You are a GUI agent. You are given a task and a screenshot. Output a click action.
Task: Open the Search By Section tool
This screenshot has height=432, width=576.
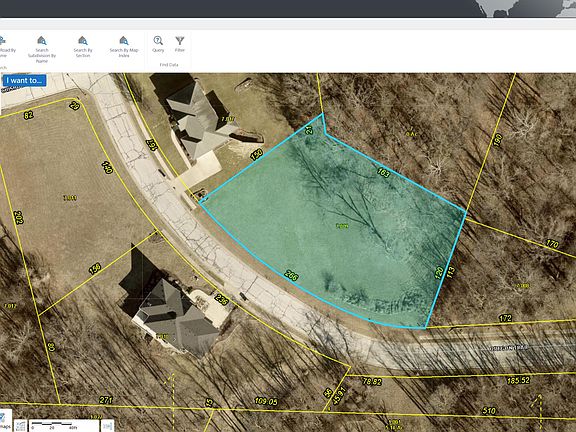(x=83, y=47)
